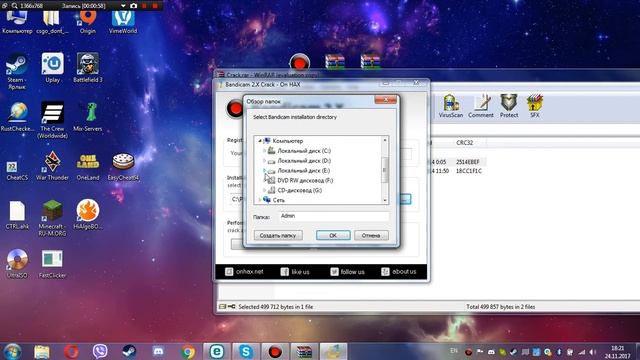The width and height of the screenshot is (640, 360).
Task: Select the Battlefield 3 desktop icon
Action: pos(88,68)
